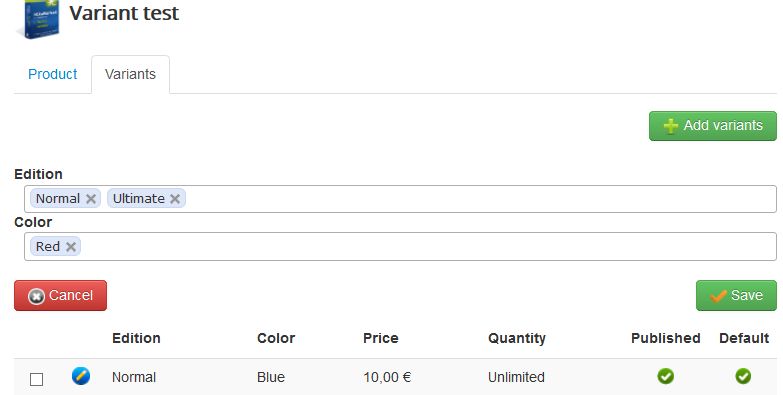Sort by the Quantity column header
Image resolution: width=783 pixels, height=395 pixels.
pos(517,338)
